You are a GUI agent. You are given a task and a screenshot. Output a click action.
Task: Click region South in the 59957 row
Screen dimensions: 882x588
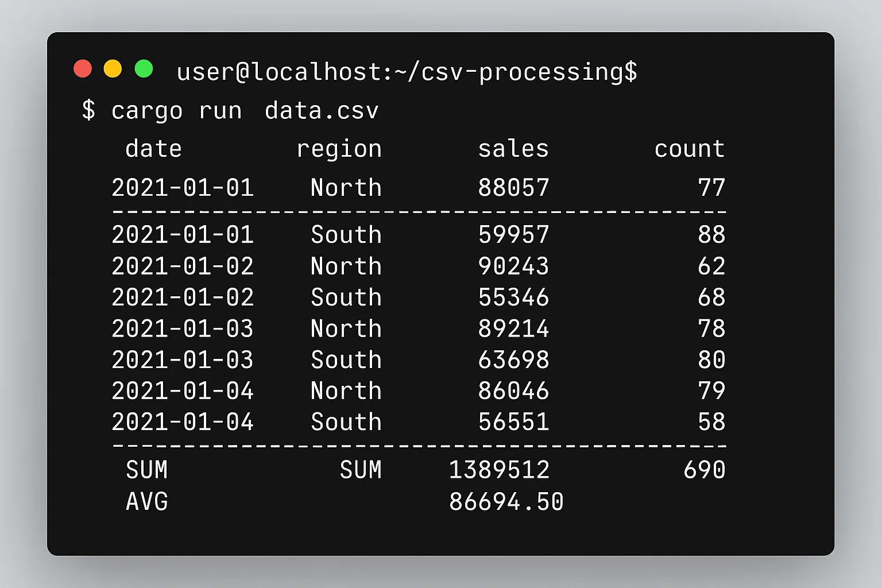(346, 235)
